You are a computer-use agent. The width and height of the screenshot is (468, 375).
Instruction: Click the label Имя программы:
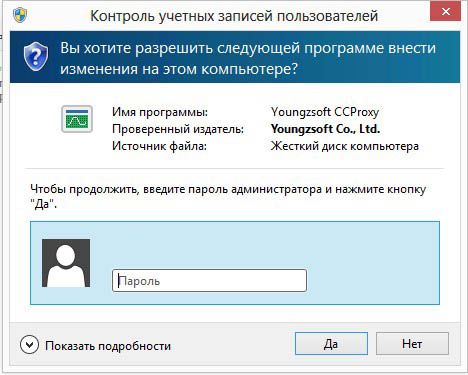[x=160, y=112]
